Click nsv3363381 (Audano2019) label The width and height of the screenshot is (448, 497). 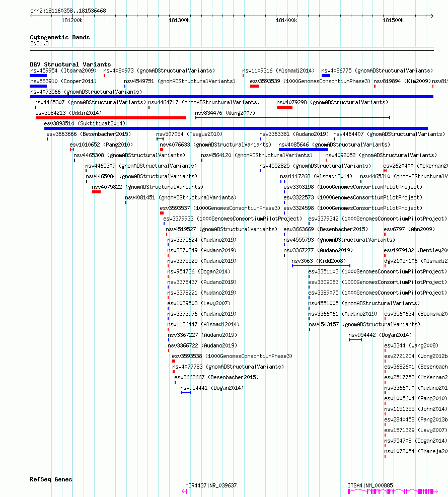294,134
